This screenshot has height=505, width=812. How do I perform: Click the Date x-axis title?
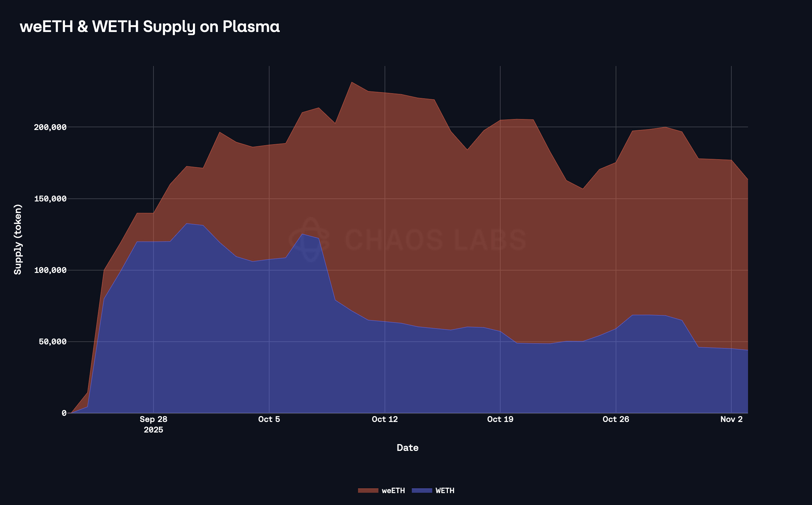(x=407, y=447)
